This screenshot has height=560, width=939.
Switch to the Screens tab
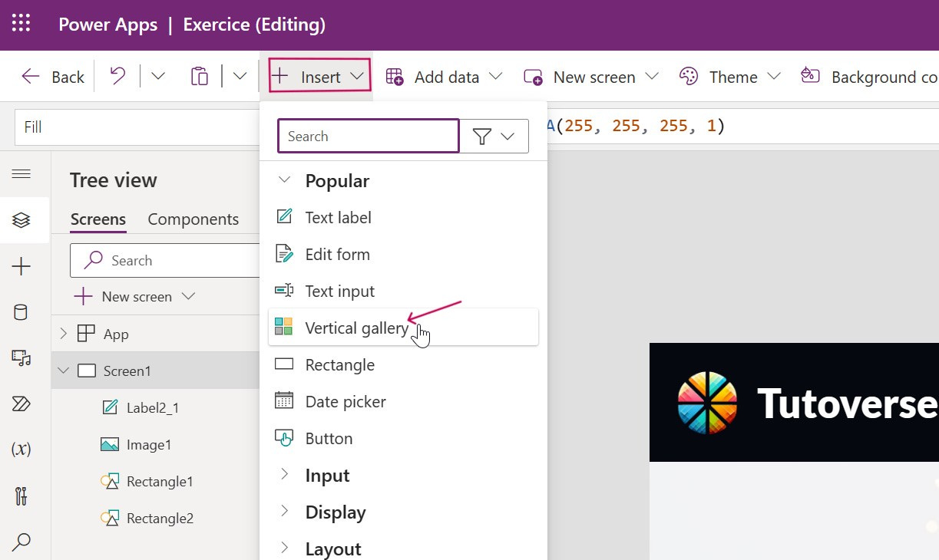pos(98,219)
